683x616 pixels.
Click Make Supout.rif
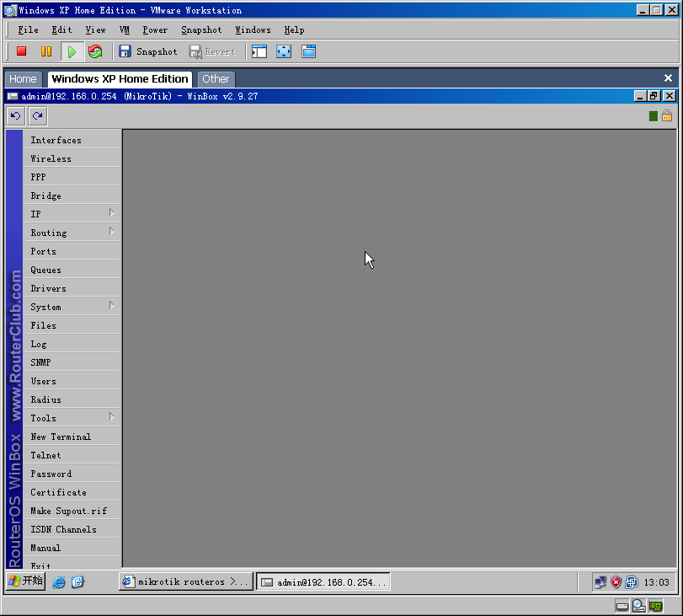(72, 511)
